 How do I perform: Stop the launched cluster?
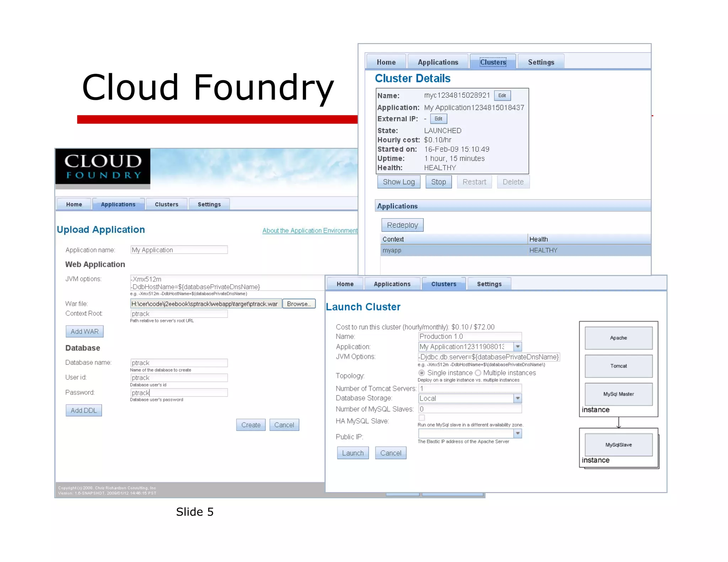(438, 182)
